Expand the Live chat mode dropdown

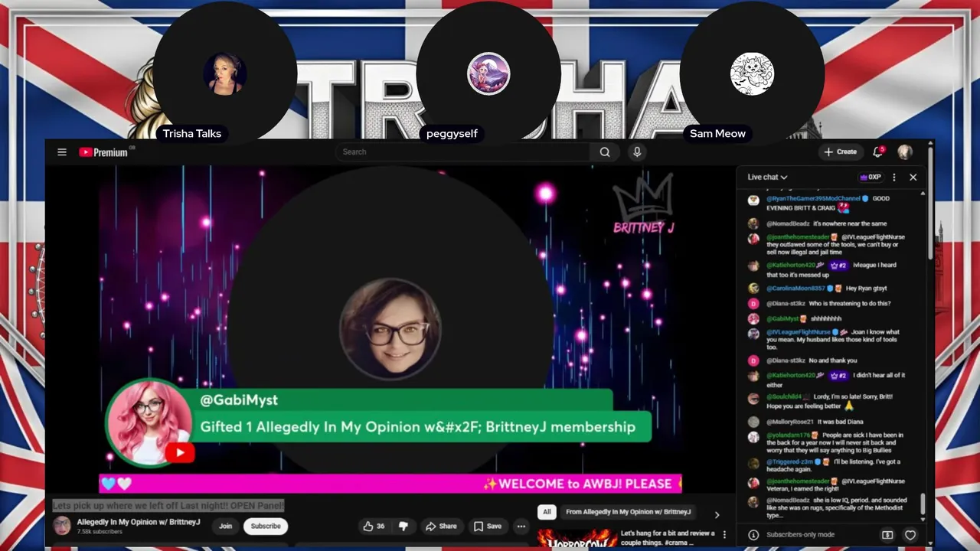point(768,177)
